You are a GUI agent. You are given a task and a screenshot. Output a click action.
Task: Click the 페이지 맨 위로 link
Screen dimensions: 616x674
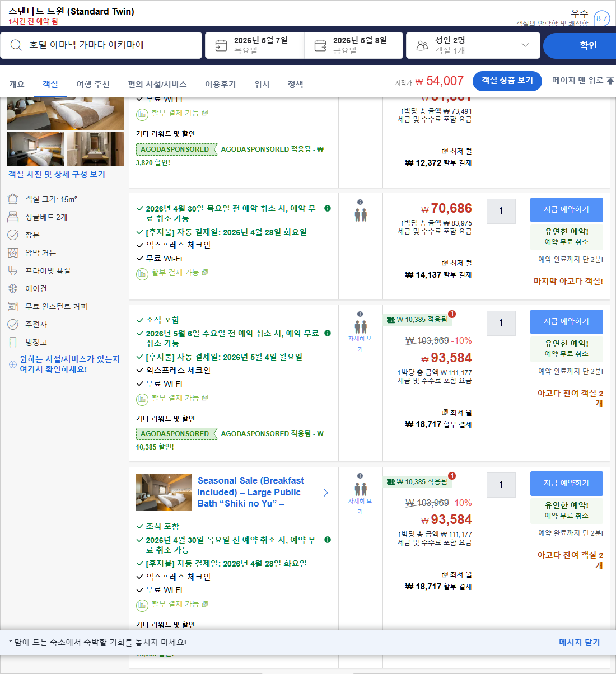(578, 81)
